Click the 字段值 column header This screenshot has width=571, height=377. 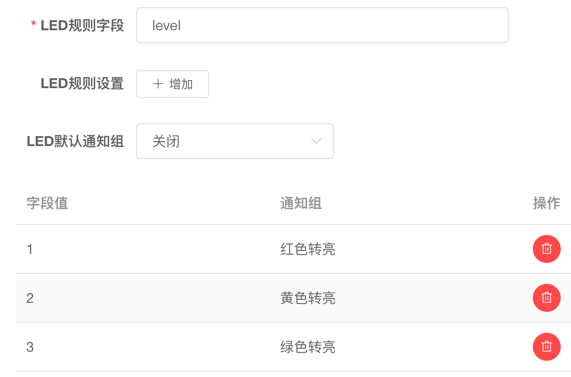pyautogui.click(x=47, y=203)
